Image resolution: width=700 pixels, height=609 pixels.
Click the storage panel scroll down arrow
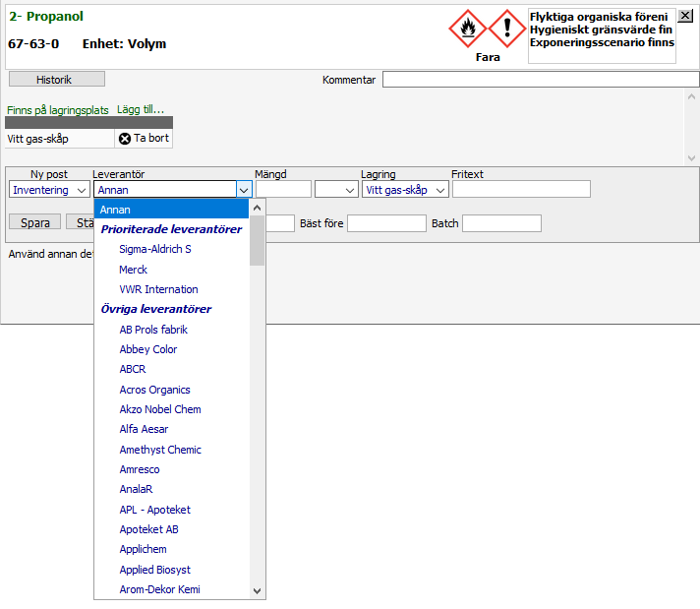click(691, 157)
